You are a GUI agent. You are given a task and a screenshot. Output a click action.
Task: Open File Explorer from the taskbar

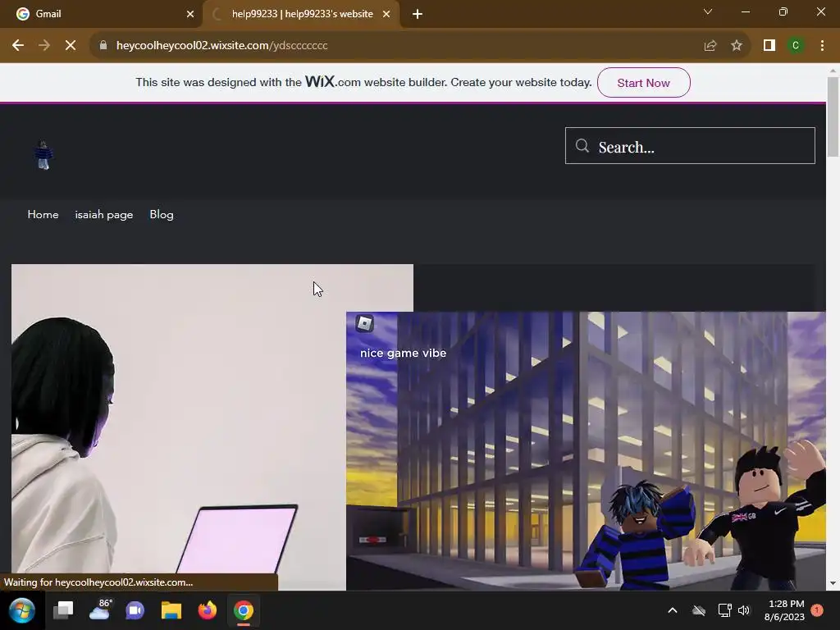pos(171,610)
